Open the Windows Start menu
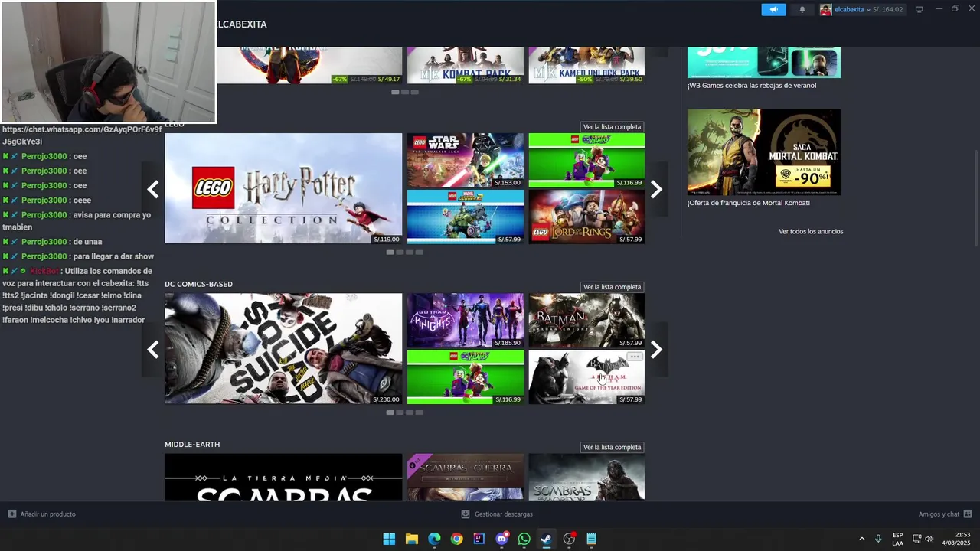Viewport: 980px width, 551px height. (389, 539)
